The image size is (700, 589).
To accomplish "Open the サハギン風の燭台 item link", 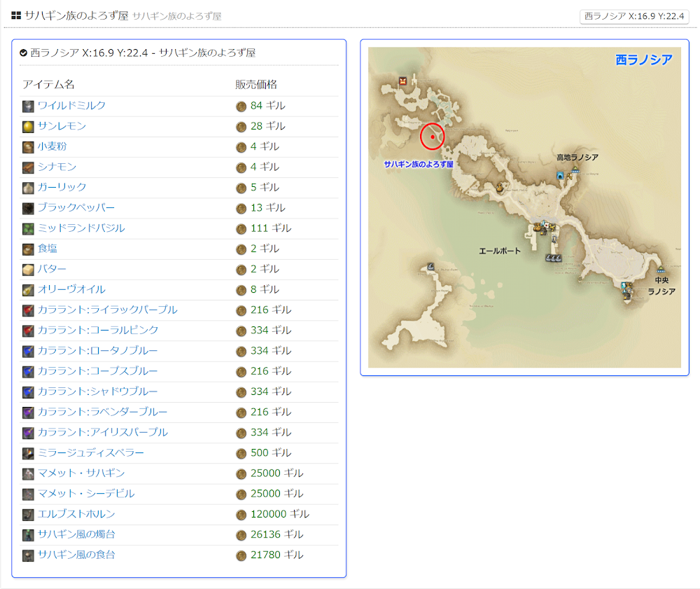I will [76, 534].
